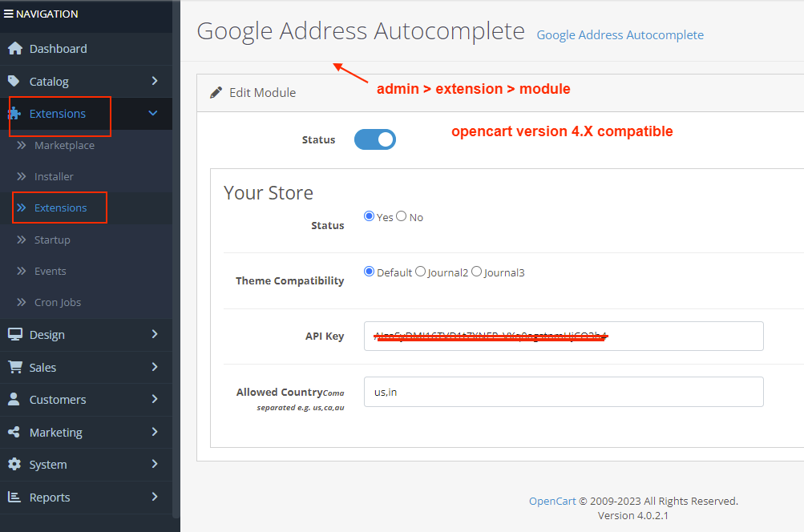Click the Dashboard home icon
This screenshot has width=804, height=532.
point(14,49)
